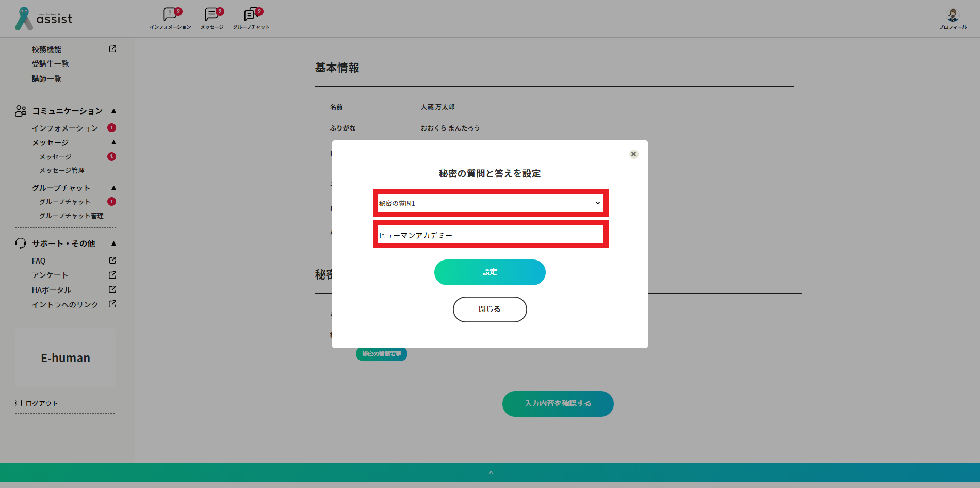Select 受講生一覧 in the sidebar
The width and height of the screenshot is (980, 488).
50,64
